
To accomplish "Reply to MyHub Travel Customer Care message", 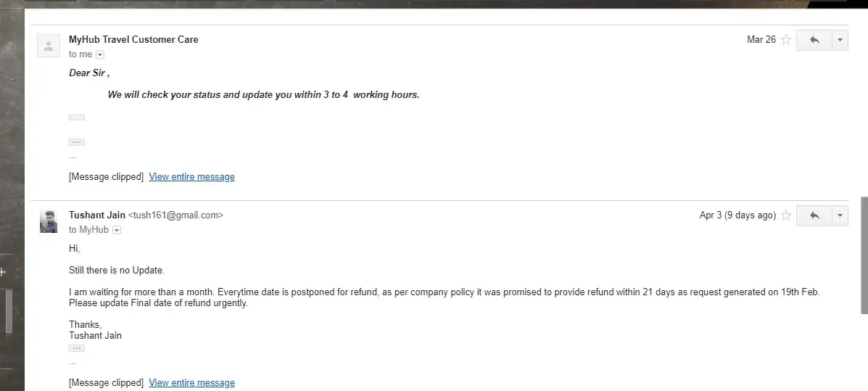I will [814, 40].
